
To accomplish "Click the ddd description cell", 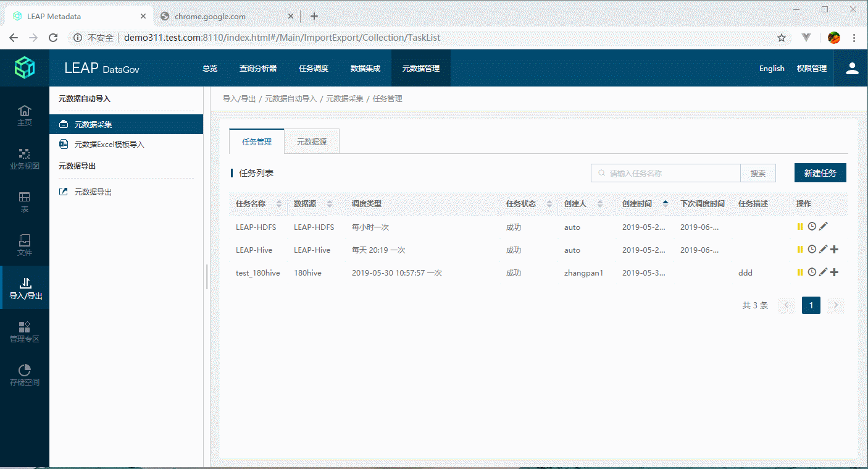I will coord(745,273).
